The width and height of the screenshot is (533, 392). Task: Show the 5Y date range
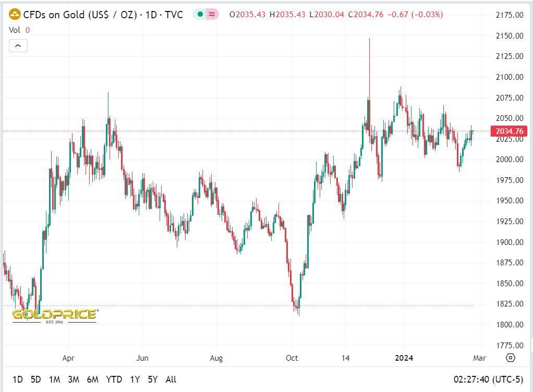coord(153,379)
